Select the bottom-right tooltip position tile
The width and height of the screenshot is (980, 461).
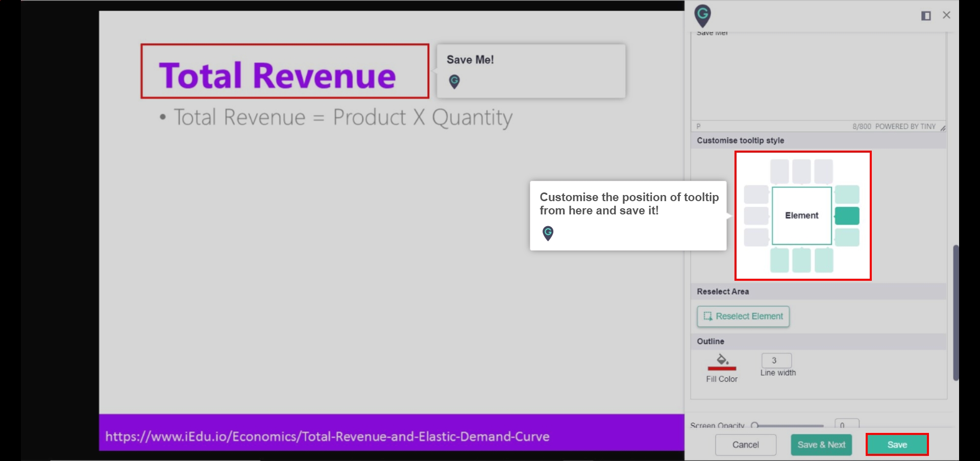(824, 260)
